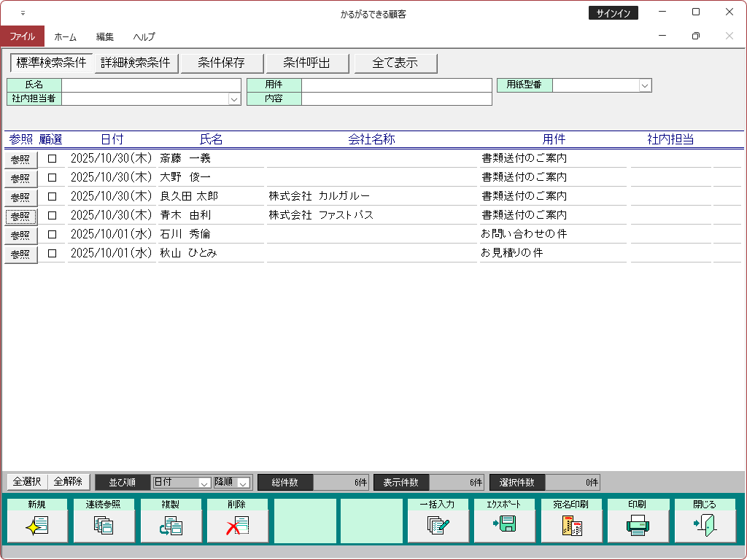Switch to 詳細検索条件 tab
Image resolution: width=747 pixels, height=560 pixels.
coord(136,63)
